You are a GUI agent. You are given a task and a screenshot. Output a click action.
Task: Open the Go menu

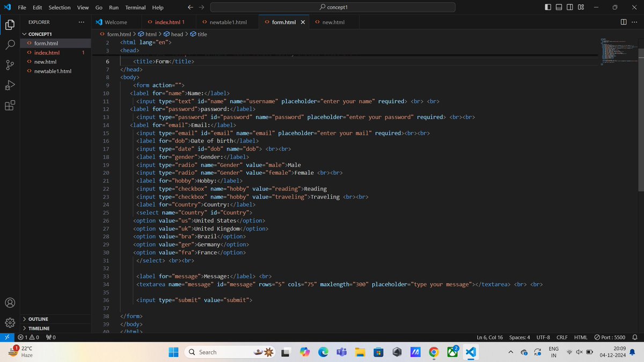tap(99, 8)
